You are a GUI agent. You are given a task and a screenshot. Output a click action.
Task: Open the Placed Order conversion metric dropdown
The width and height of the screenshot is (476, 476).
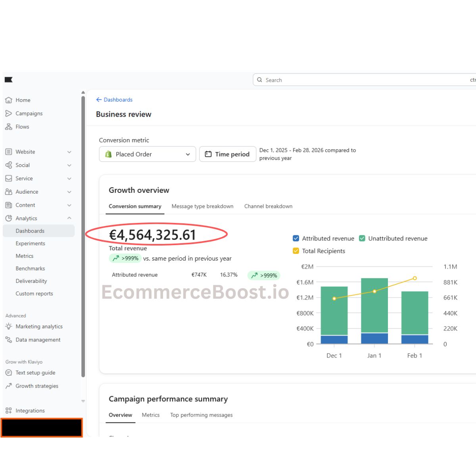(147, 154)
